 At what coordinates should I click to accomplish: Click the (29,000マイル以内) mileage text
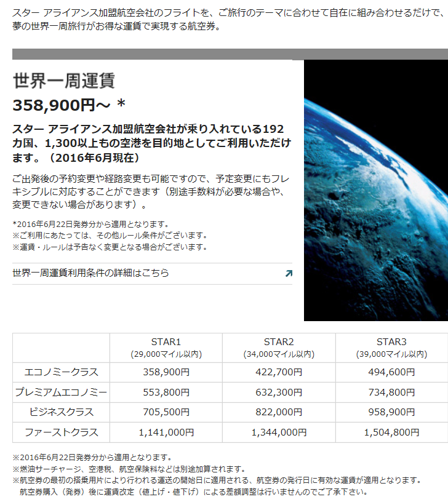(166, 354)
